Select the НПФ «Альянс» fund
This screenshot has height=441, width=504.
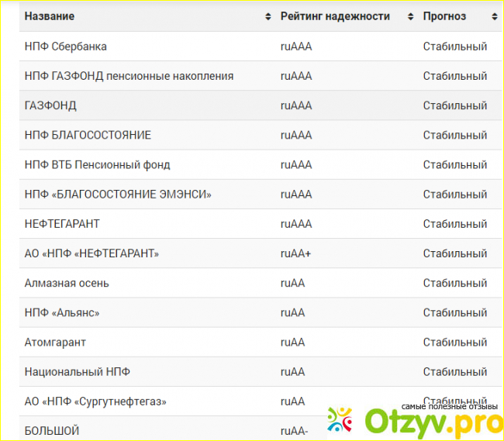(x=62, y=312)
